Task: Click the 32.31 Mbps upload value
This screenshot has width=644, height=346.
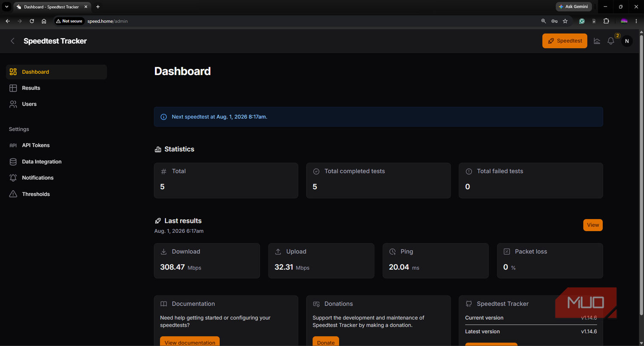Action: 292,267
